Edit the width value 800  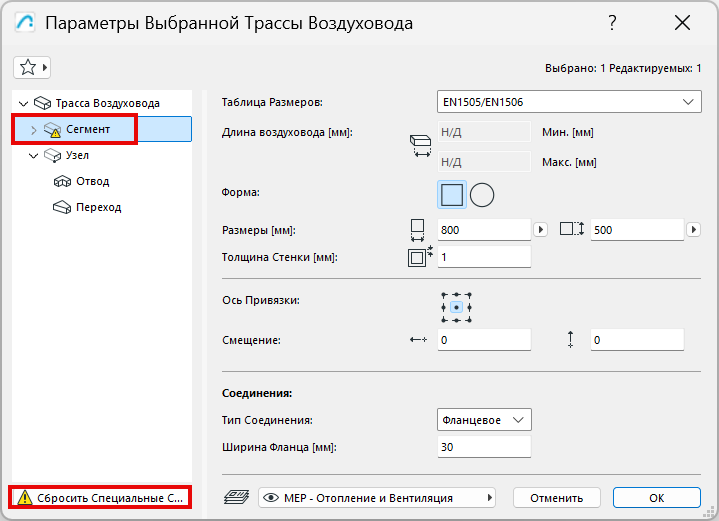(x=484, y=230)
